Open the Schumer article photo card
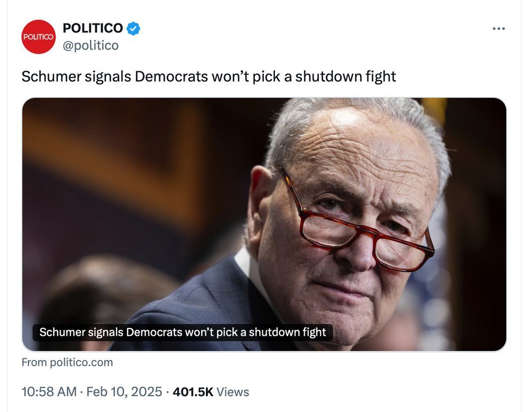Screen dimensions: 532x412 coord(264,224)
